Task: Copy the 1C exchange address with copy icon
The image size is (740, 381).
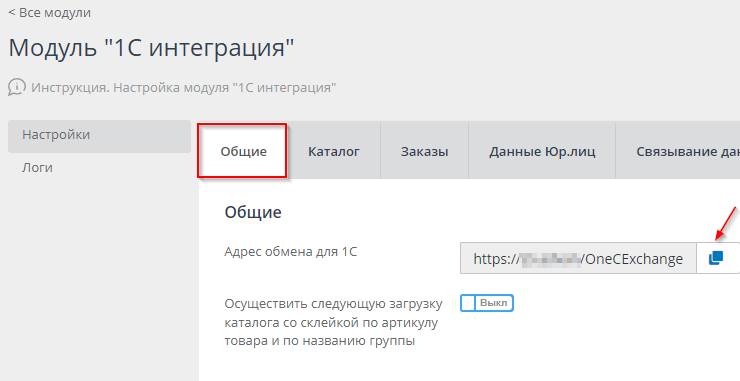Action: (716, 258)
